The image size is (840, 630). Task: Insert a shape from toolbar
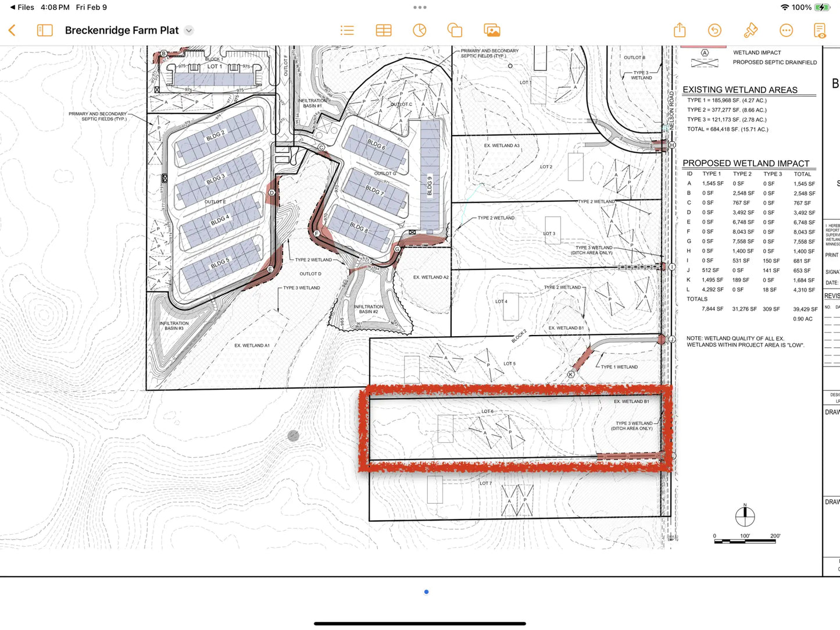pyautogui.click(x=455, y=30)
